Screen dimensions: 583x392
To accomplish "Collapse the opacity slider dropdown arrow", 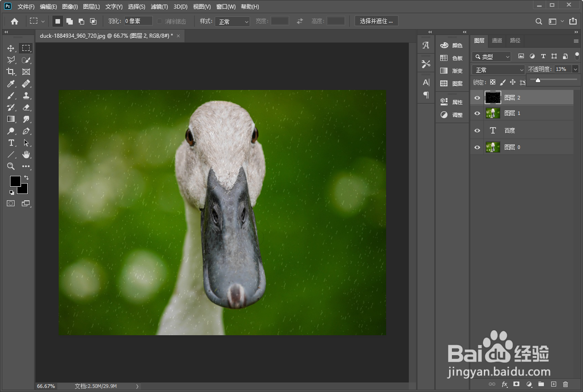I will pyautogui.click(x=575, y=69).
